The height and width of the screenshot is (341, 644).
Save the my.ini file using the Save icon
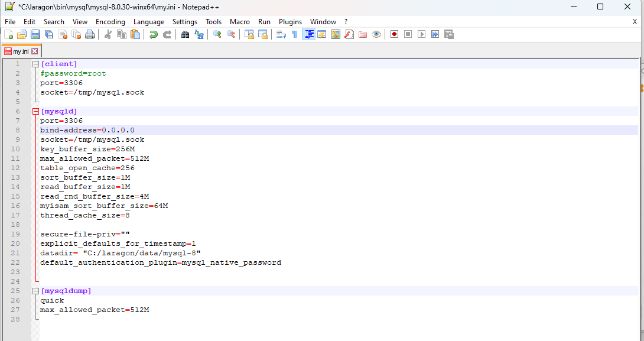35,34
